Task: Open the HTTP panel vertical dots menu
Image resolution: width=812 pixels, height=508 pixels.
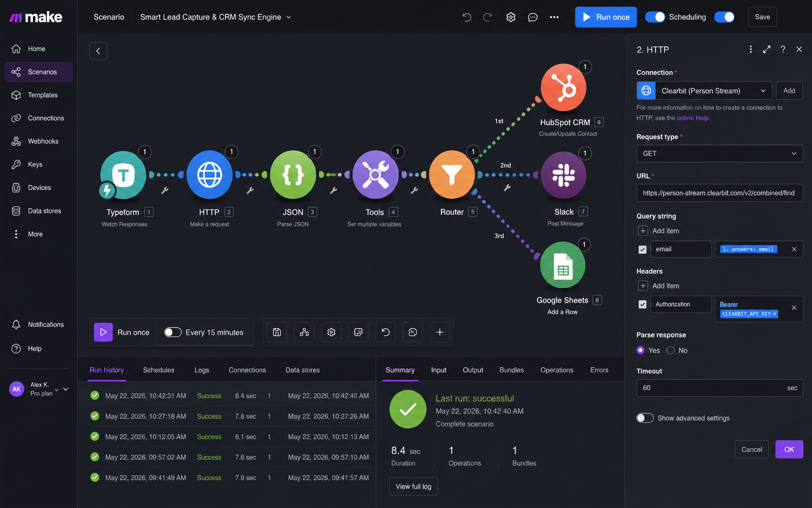Action: pos(751,49)
